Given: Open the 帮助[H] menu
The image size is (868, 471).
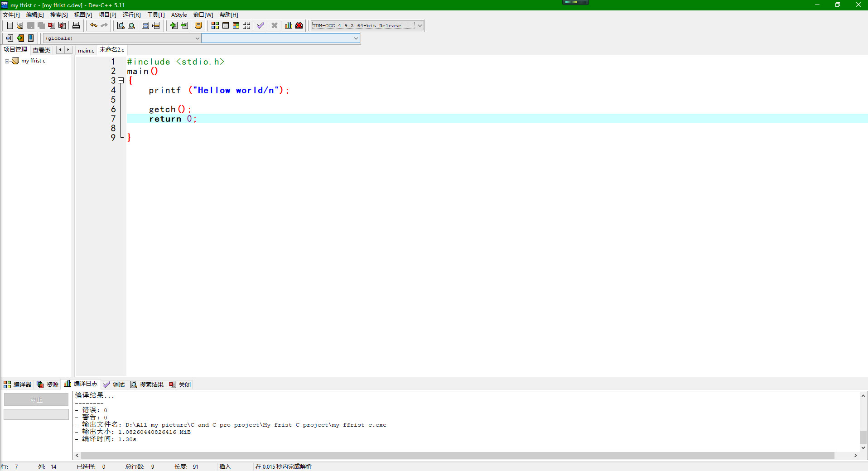Looking at the screenshot, I should pyautogui.click(x=229, y=15).
